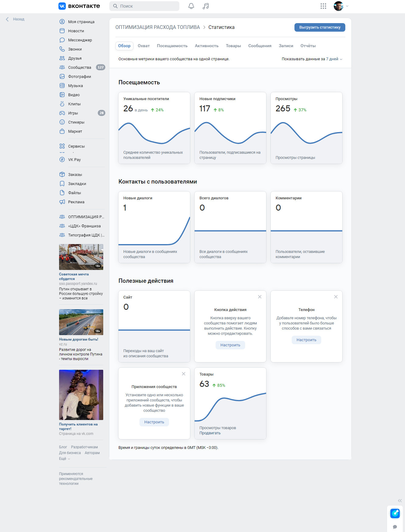
Task: Open the chat bubble icon at bottom right
Action: click(395, 527)
